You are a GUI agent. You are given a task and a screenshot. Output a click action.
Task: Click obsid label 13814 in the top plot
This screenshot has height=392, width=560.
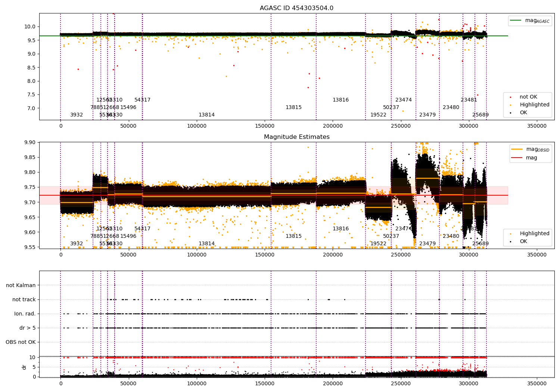coord(206,115)
